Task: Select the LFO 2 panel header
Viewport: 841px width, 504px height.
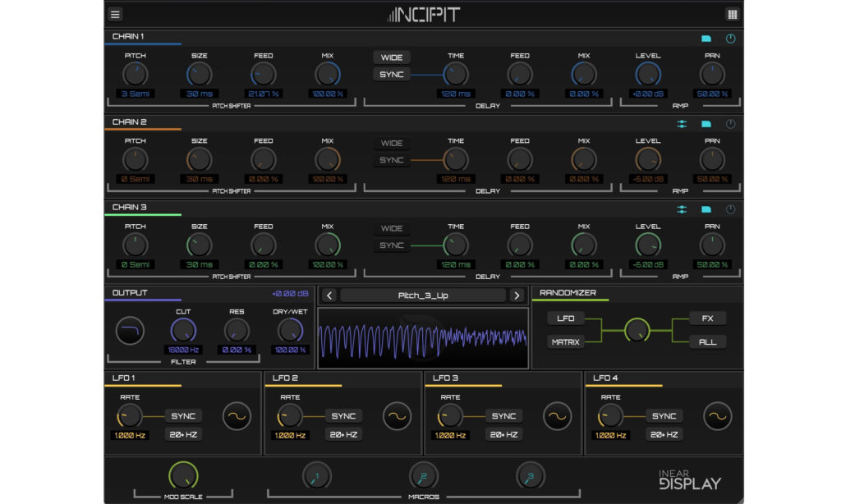Action: 285,378
